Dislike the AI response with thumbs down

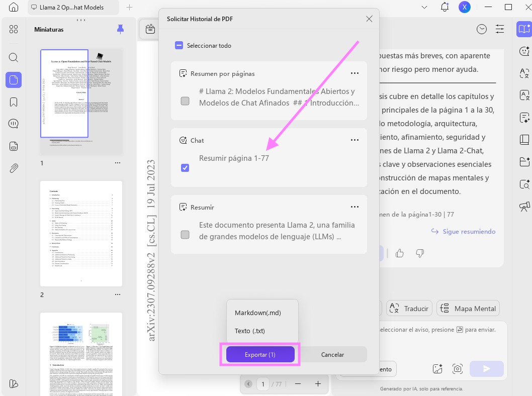click(x=420, y=253)
